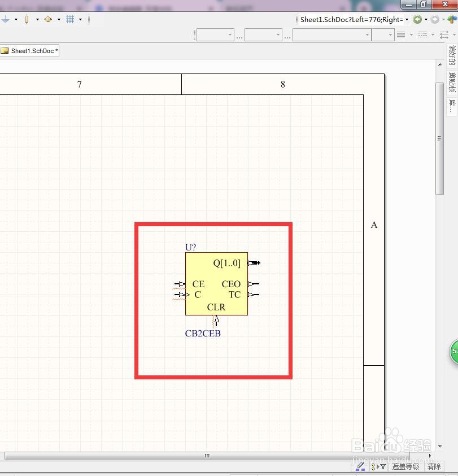
Task: Click the horizontal scrollbar right arrow
Action: pyautogui.click(x=430, y=456)
